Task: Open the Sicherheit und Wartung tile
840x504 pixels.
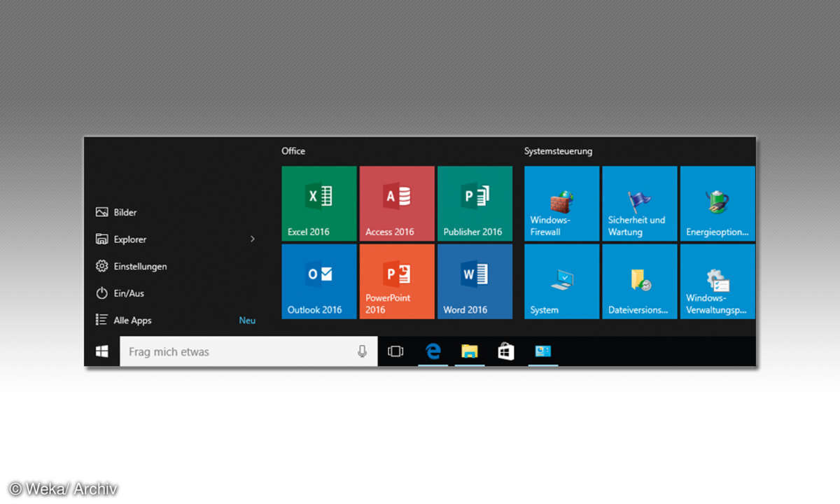Action: (640, 203)
